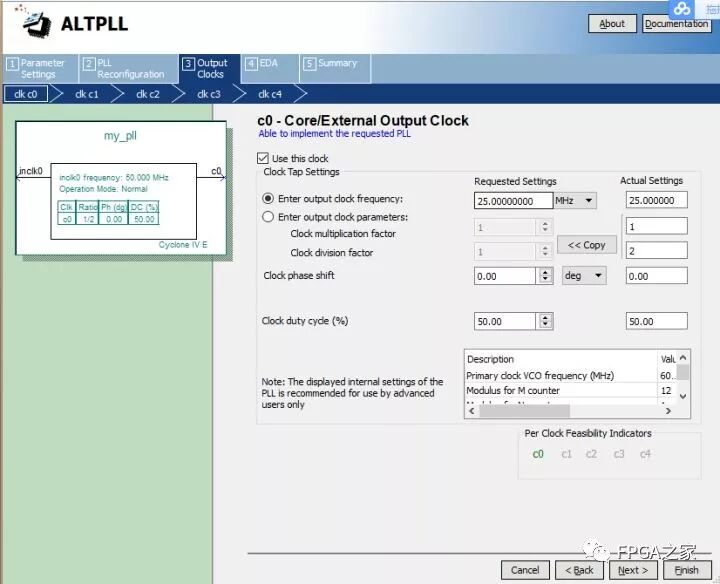The height and width of the screenshot is (584, 720).
Task: Click the ALTPLL logo icon
Action: coord(30,23)
